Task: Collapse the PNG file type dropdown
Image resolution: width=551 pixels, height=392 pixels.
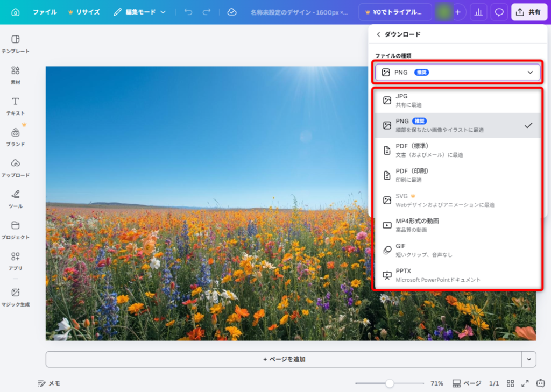Action: (457, 73)
